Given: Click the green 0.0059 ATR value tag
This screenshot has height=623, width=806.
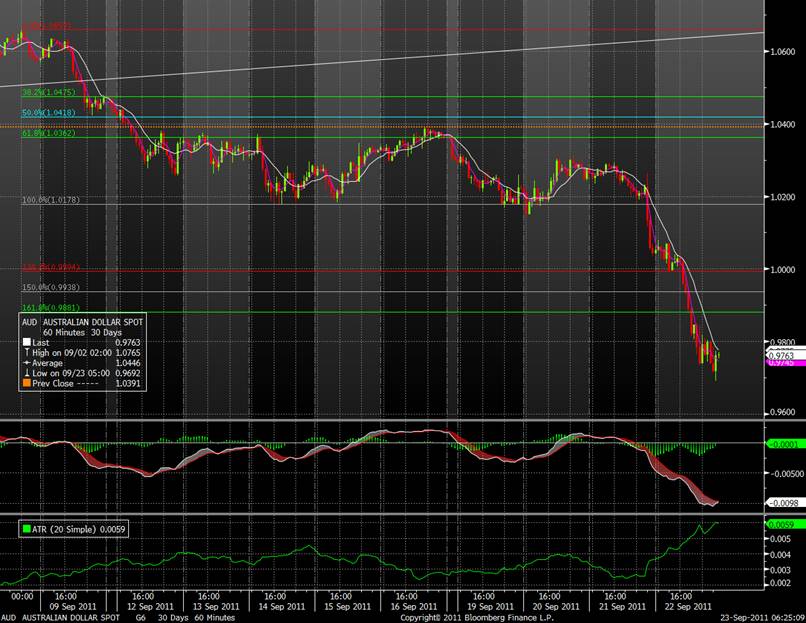Looking at the screenshot, I should tap(781, 525).
